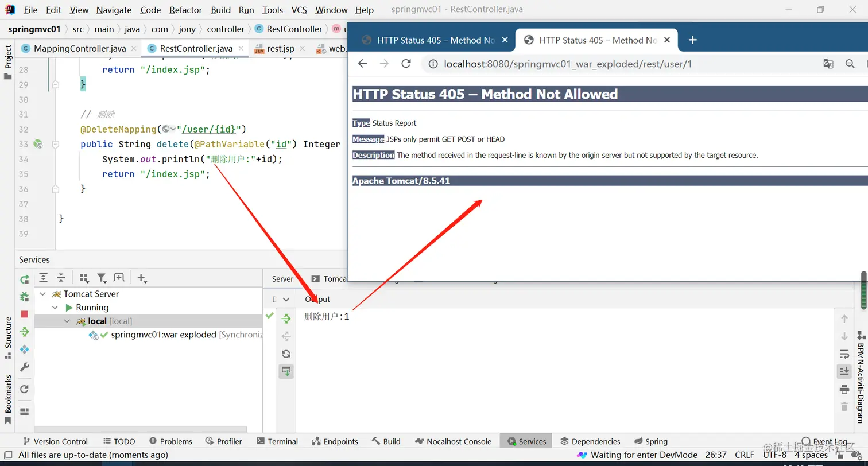Screen dimensions: 868x466
Task: Open artifacts icon in Services side toolbar
Action: (24, 349)
